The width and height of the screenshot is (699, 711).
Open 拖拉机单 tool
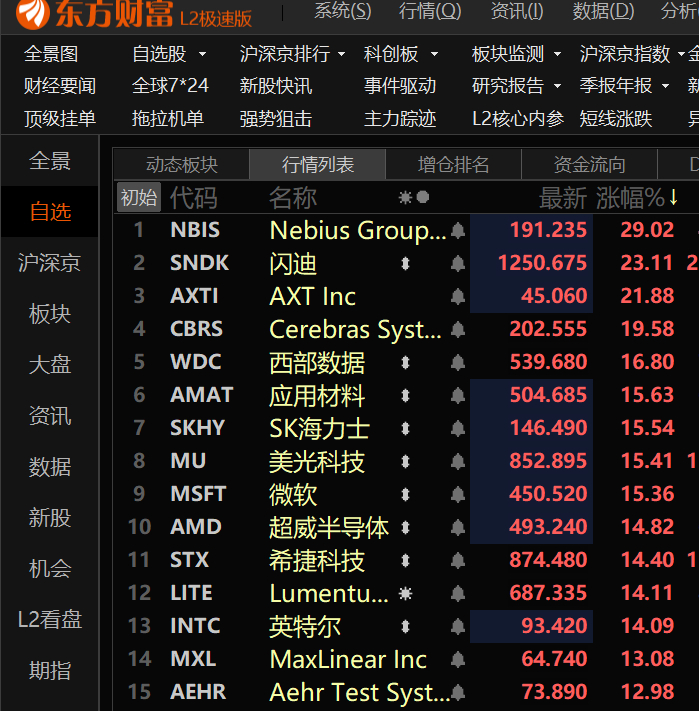click(x=168, y=119)
